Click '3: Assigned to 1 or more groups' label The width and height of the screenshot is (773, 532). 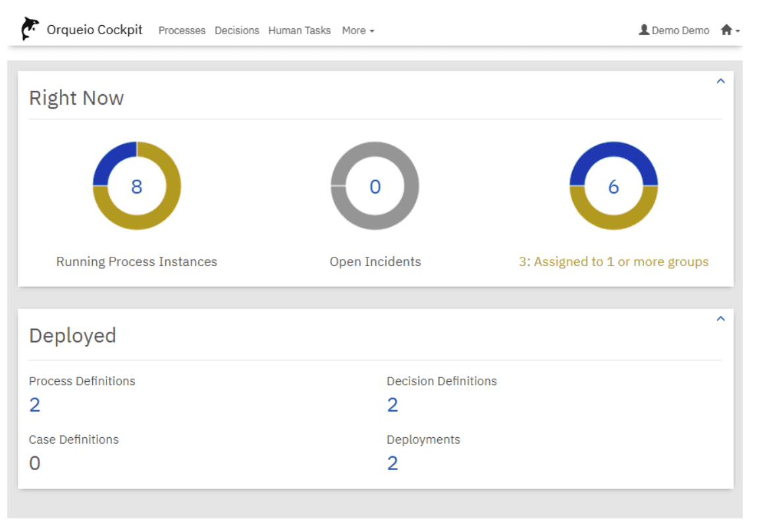(x=613, y=262)
